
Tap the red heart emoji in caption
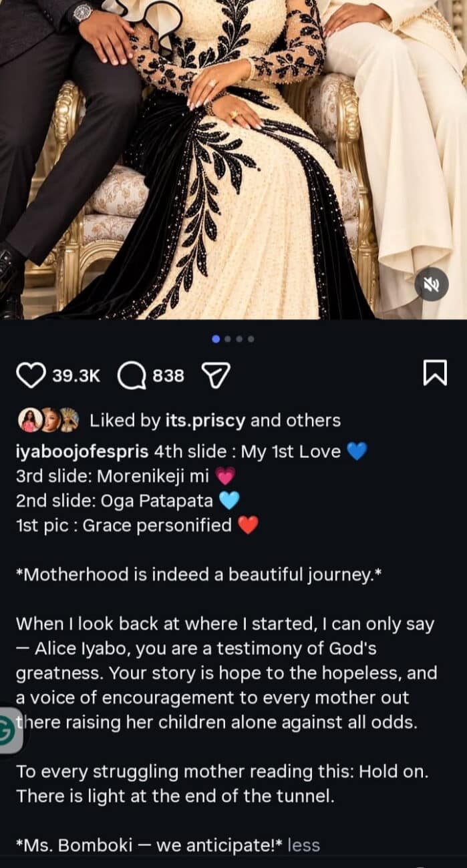click(x=248, y=525)
